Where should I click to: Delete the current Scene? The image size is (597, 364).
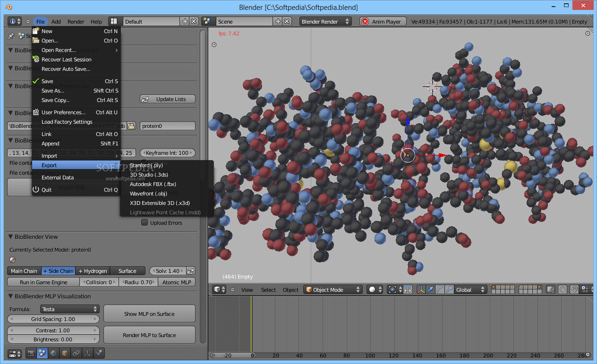[x=286, y=21]
